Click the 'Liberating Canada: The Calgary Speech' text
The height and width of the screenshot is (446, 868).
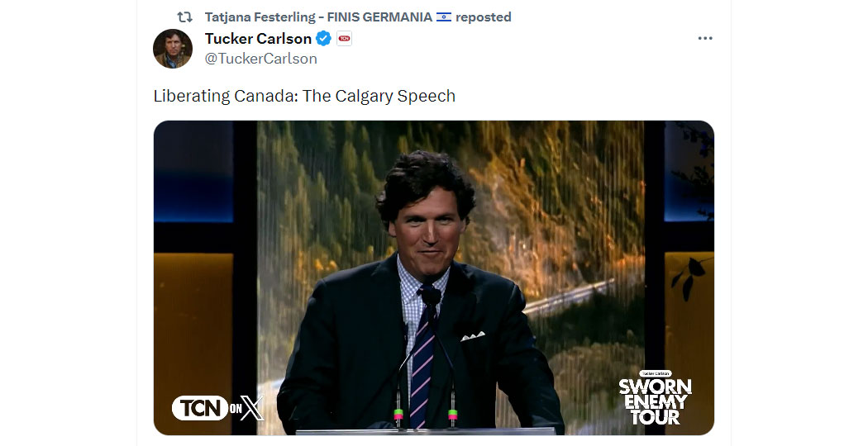pos(304,96)
